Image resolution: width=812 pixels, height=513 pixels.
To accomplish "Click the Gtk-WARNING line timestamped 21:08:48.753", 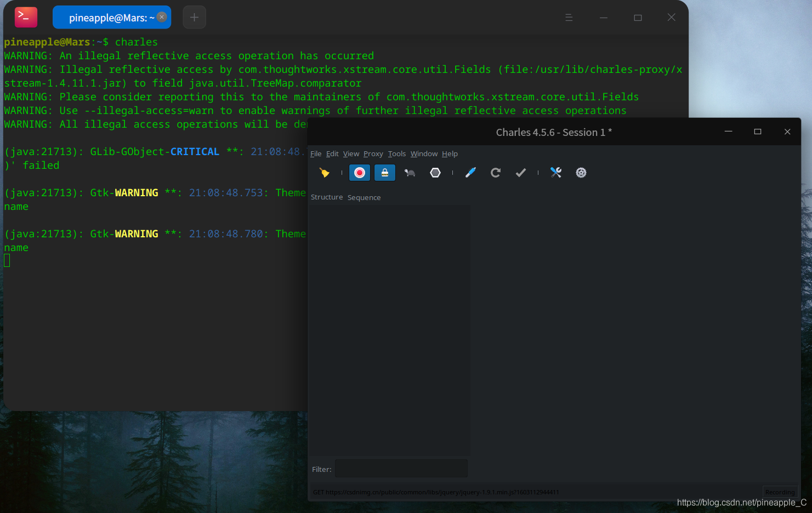I will coord(155,193).
